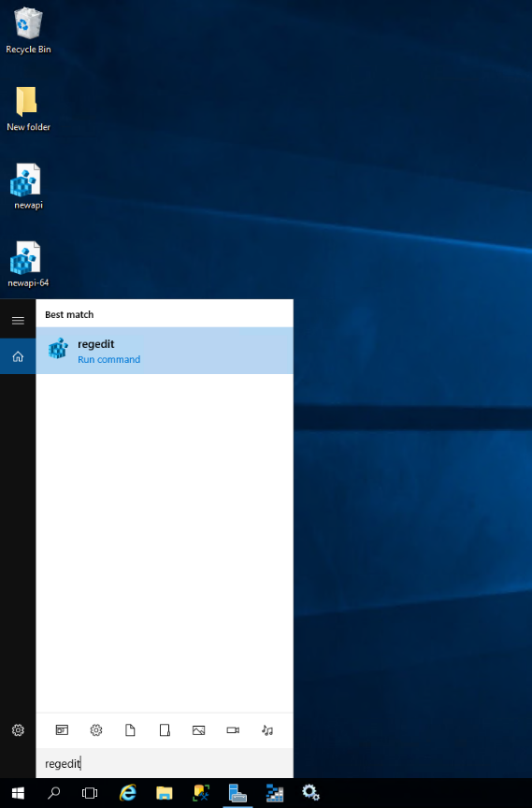Click the taskbar search magnifier icon
Screen dimensions: 532x808
pos(53,793)
